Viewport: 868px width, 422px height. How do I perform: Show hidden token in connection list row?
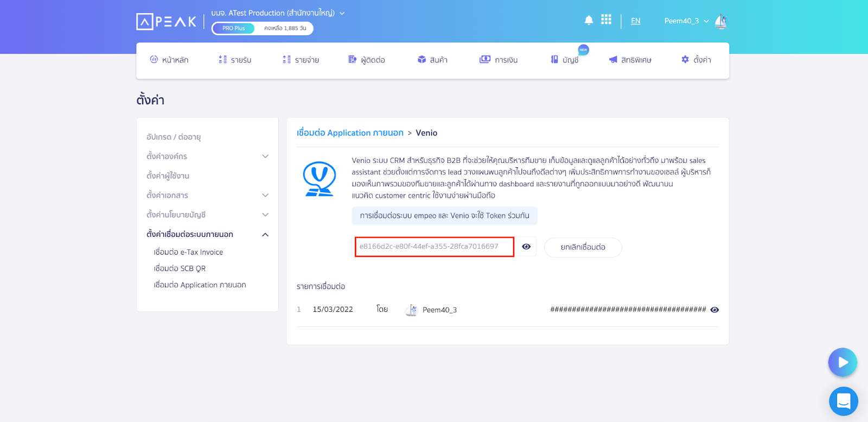coord(714,310)
